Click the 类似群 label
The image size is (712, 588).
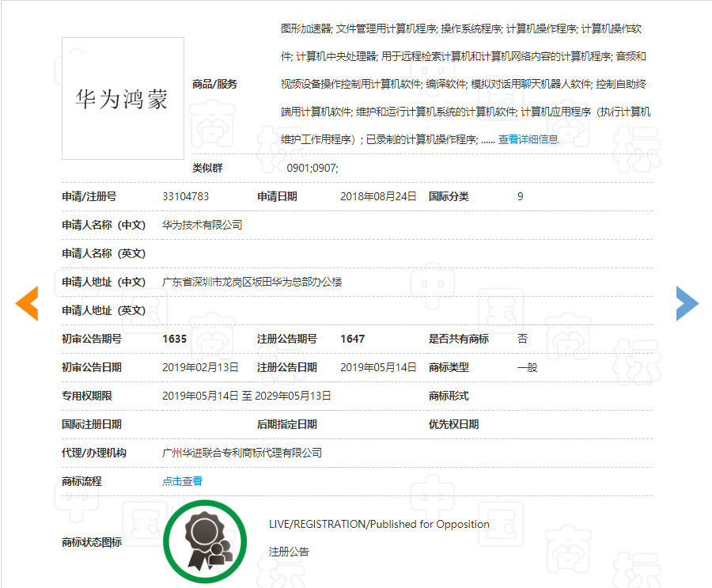(207, 168)
